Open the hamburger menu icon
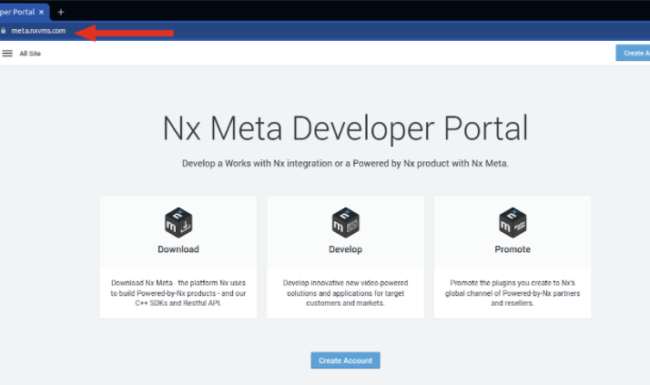The width and height of the screenshot is (650, 385). 7,53
